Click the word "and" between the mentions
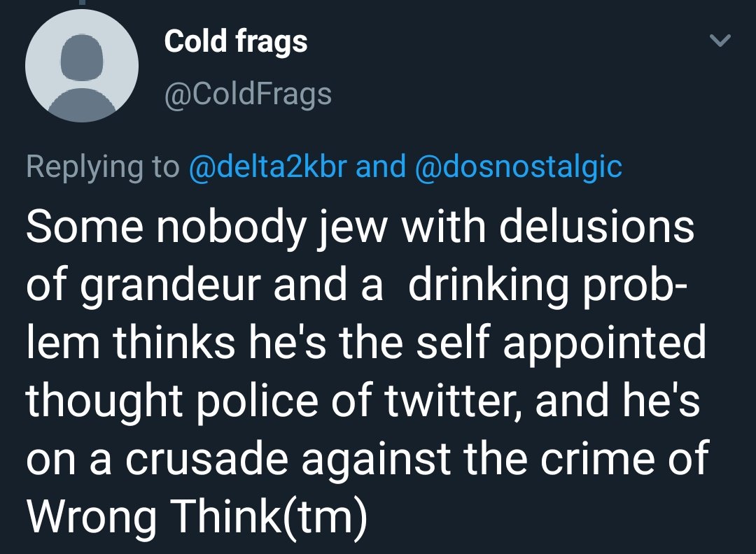The height and width of the screenshot is (554, 756). coord(381,166)
